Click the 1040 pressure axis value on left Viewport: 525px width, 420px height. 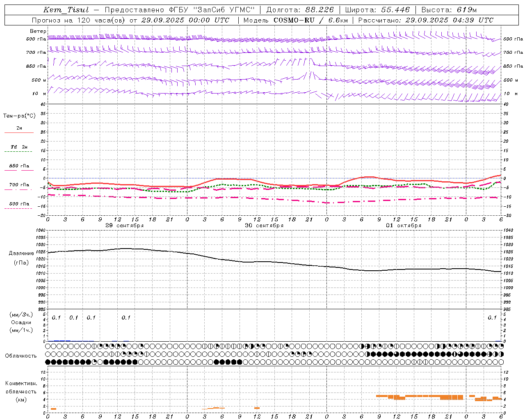[40, 231]
